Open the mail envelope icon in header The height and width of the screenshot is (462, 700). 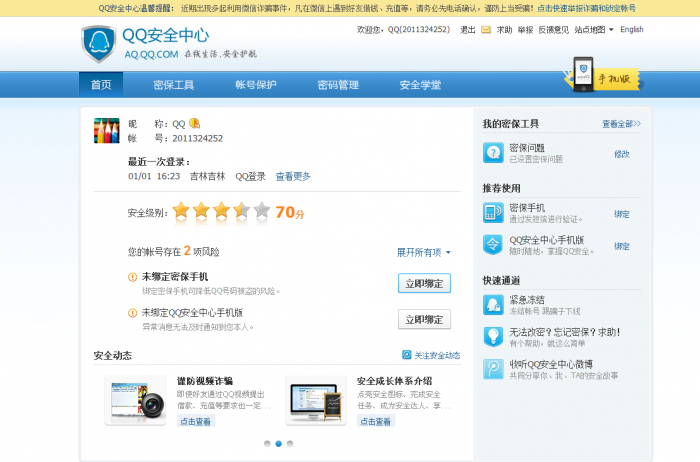[486, 30]
